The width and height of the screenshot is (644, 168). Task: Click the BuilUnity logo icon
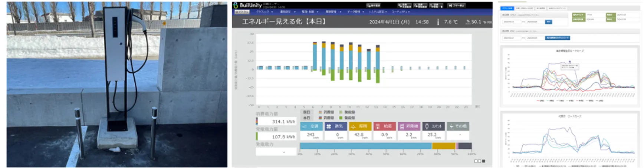point(236,5)
